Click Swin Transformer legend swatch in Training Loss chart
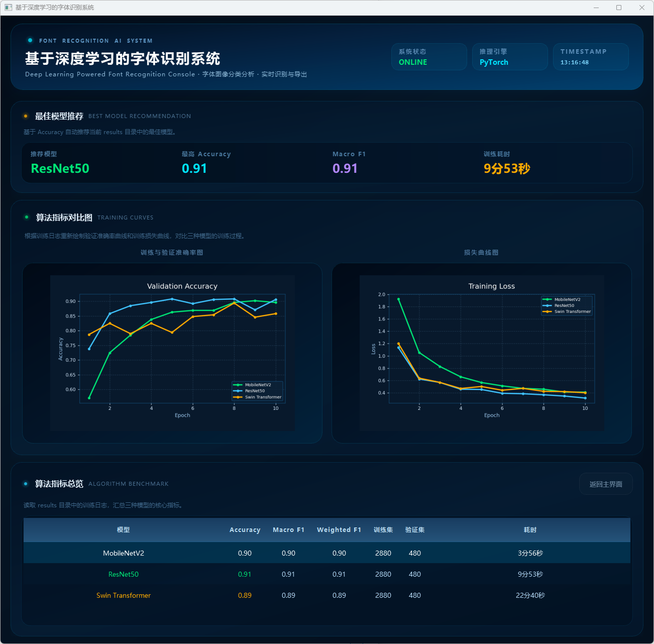This screenshot has height=644, width=654. [547, 311]
